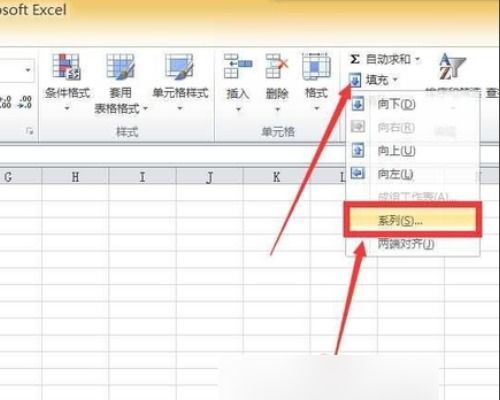This screenshot has height=400, width=500.
Task: Click the 填充 fill button icon
Action: point(355,80)
